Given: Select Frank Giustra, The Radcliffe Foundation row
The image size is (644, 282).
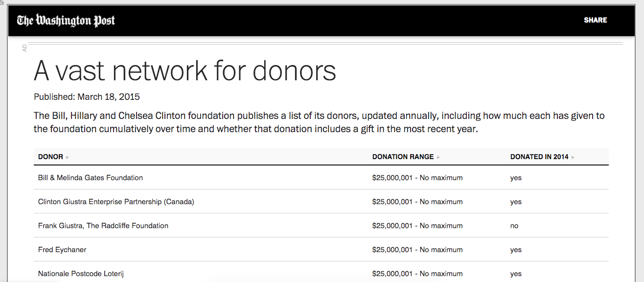Looking at the screenshot, I should click(321, 226).
